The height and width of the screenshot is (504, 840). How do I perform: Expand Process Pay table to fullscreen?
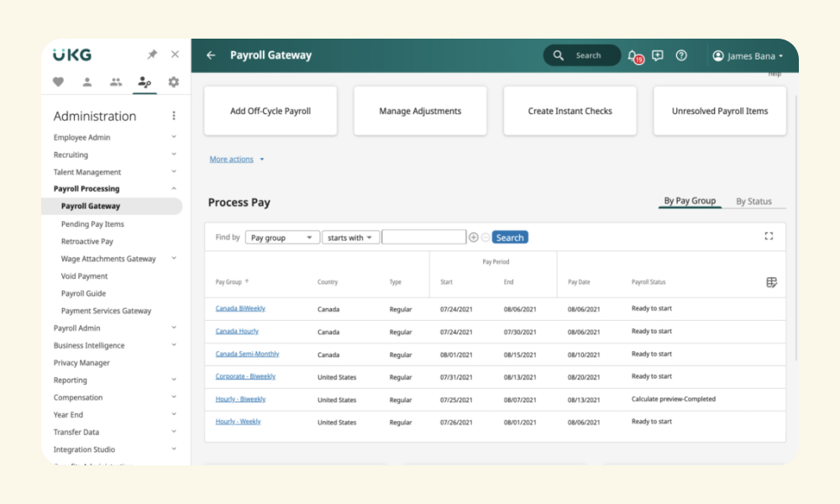(x=769, y=236)
